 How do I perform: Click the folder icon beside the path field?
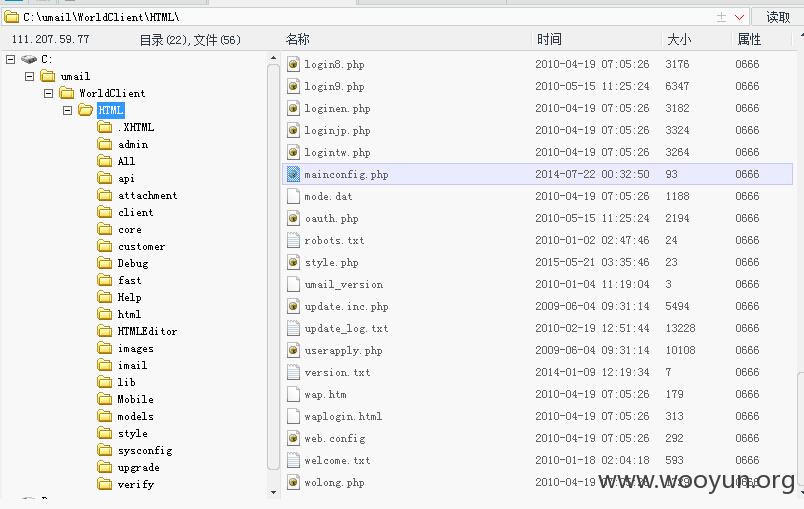(x=11, y=17)
